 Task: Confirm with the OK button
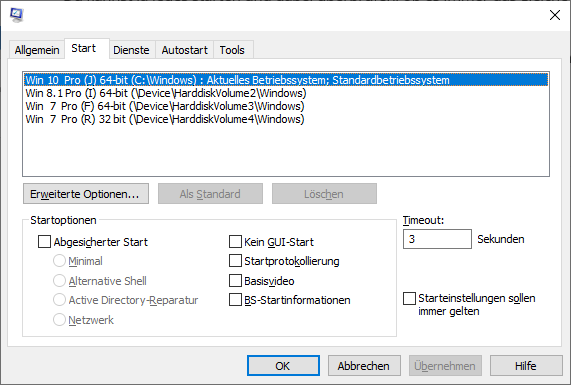(283, 366)
